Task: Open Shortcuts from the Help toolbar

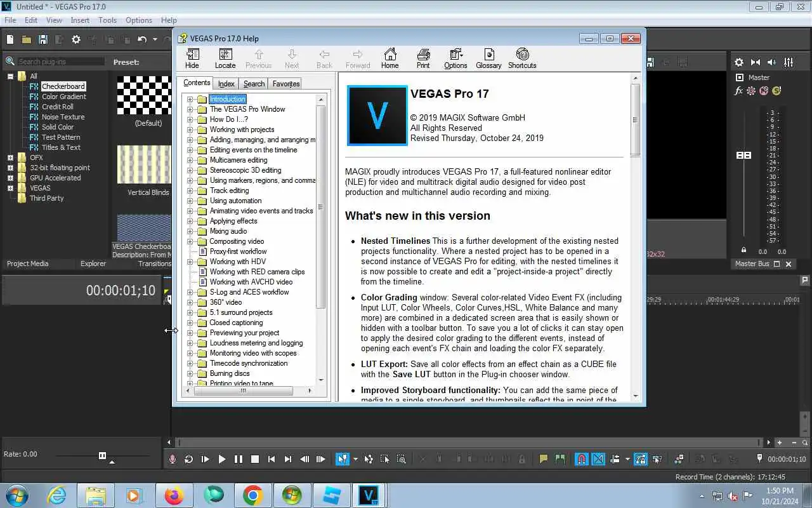Action: pos(522,58)
